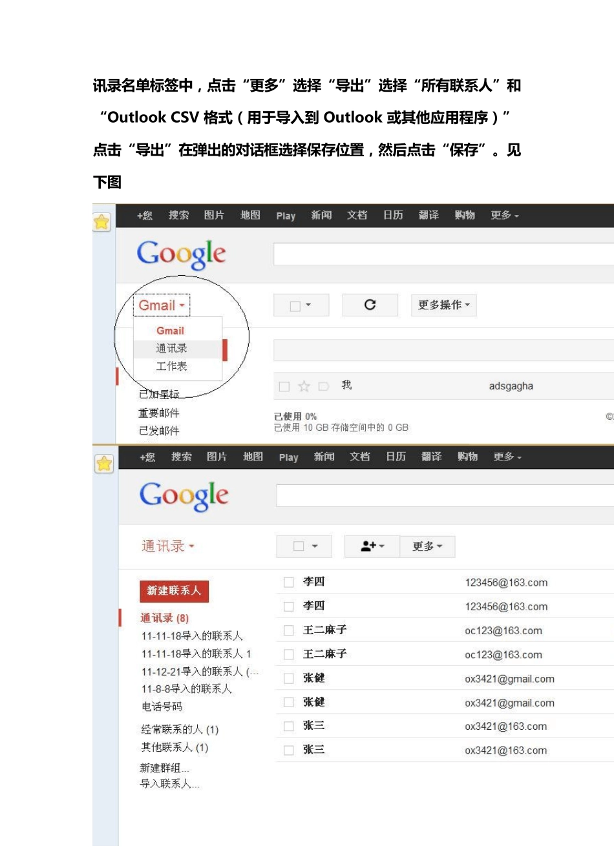The image size is (614, 868).
Task: Open 更多 in lower Google navigation bar
Action: 507,457
